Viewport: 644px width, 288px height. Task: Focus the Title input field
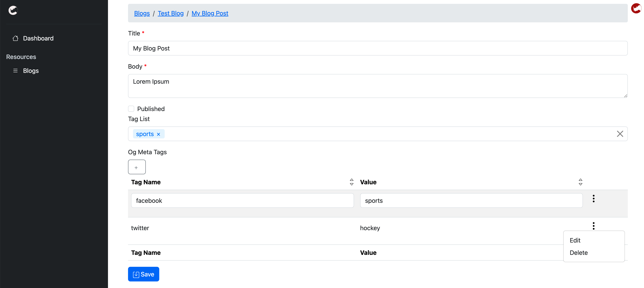tap(378, 48)
